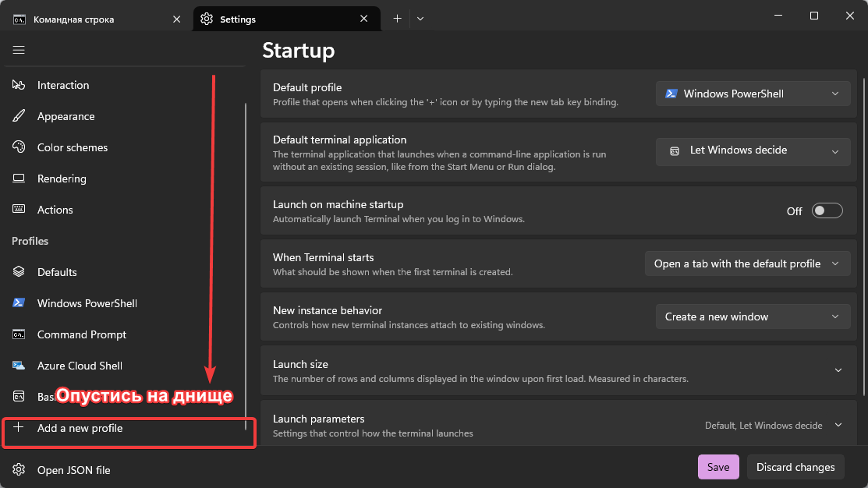Open Interaction settings in the sidebar

pyautogui.click(x=62, y=85)
